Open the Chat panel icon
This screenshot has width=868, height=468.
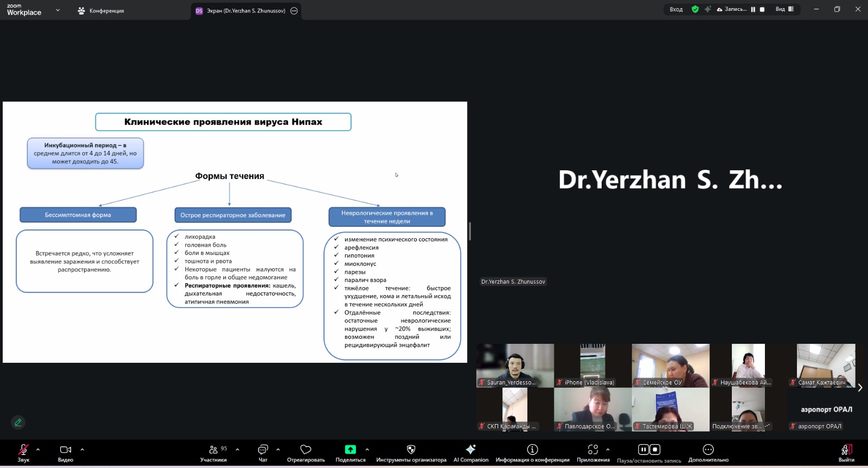(263, 450)
